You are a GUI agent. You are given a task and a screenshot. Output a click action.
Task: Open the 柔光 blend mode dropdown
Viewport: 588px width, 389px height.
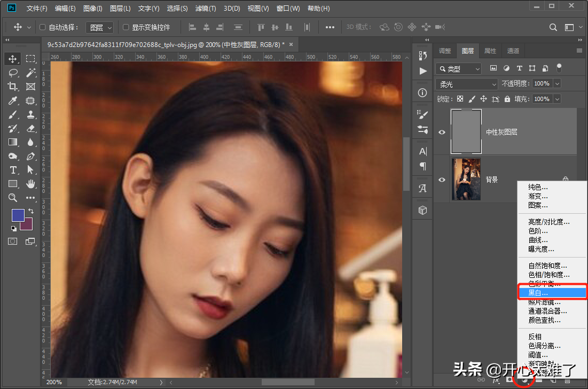coord(467,84)
